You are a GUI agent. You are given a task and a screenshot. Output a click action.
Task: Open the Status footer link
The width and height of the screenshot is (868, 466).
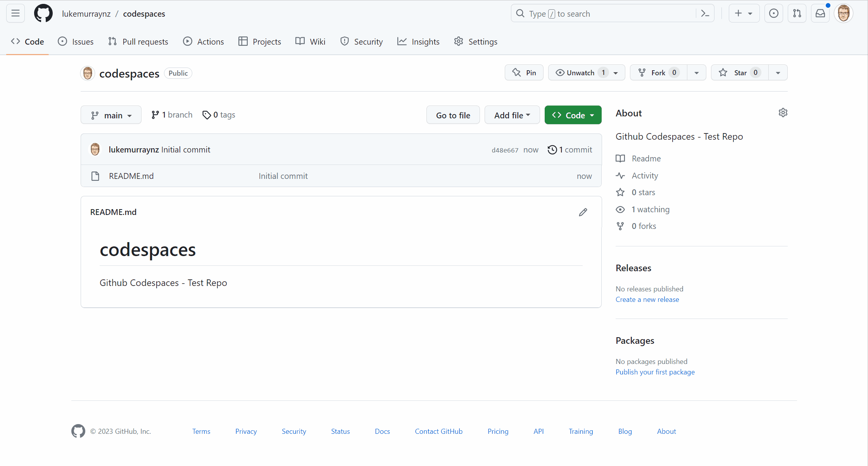click(x=340, y=431)
